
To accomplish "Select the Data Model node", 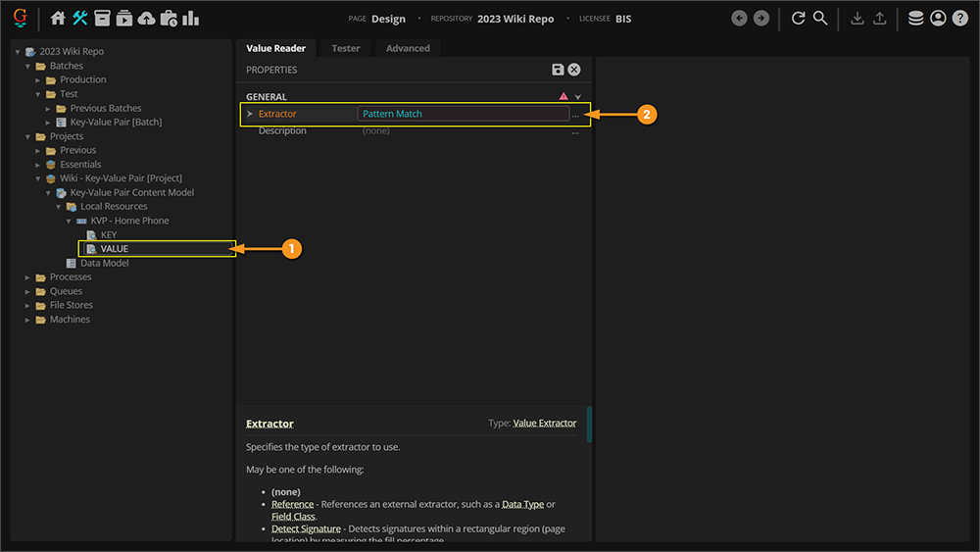I will coord(105,263).
